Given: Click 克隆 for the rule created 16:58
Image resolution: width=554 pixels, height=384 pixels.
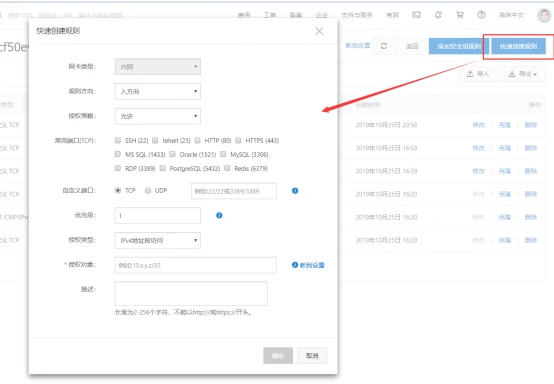Looking at the screenshot, I should point(505,148).
